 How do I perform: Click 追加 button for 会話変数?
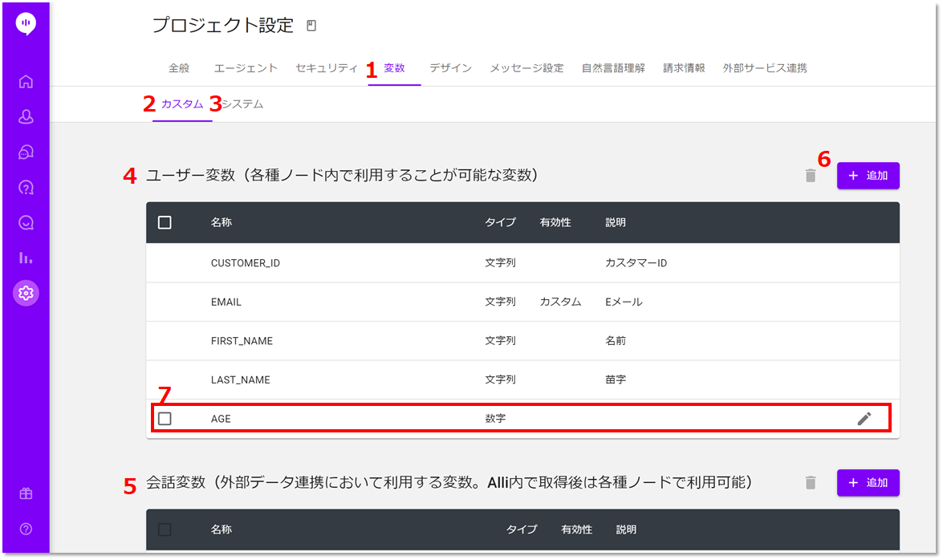coord(868,482)
